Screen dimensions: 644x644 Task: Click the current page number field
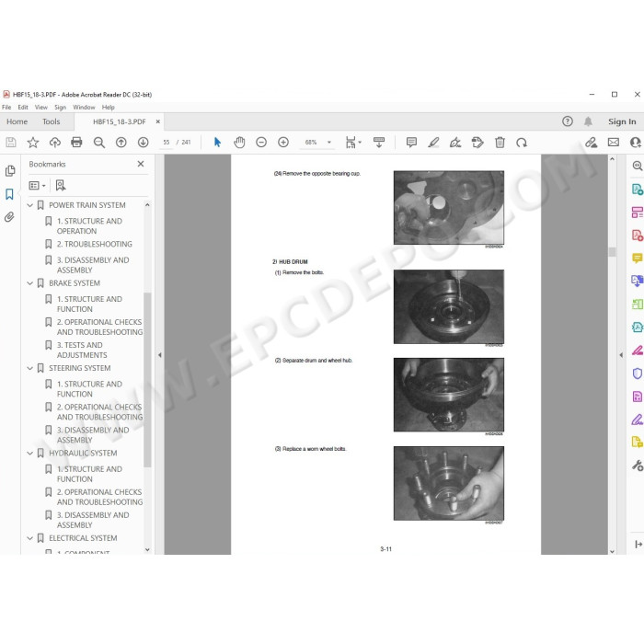click(166, 143)
